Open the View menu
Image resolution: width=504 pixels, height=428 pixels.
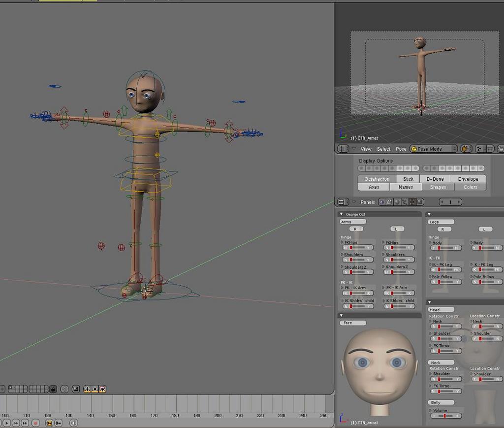(x=366, y=149)
